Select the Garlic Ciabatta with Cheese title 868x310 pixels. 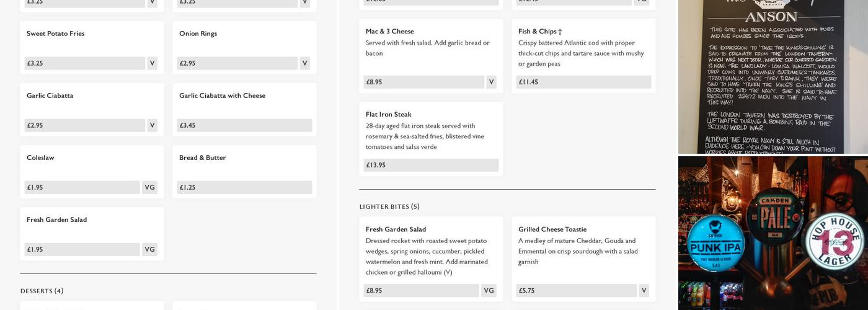click(222, 95)
